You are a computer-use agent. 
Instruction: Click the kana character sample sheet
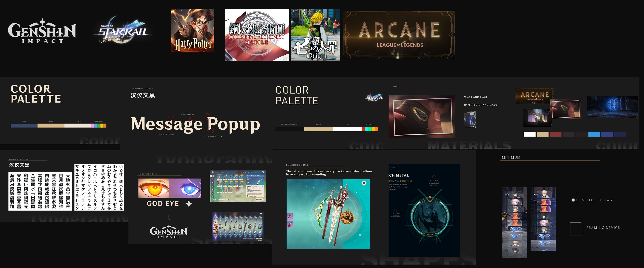99,187
